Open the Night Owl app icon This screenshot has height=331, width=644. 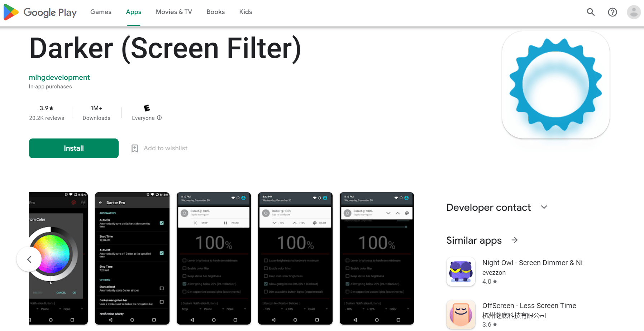(461, 272)
